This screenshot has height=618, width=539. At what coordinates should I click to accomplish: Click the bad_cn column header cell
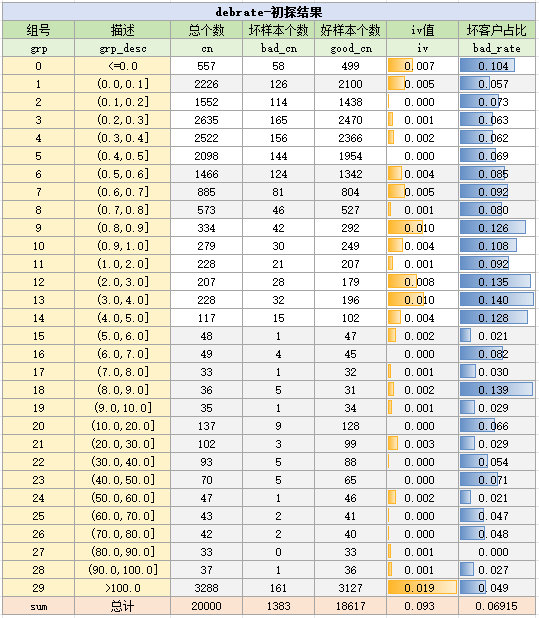pos(278,48)
